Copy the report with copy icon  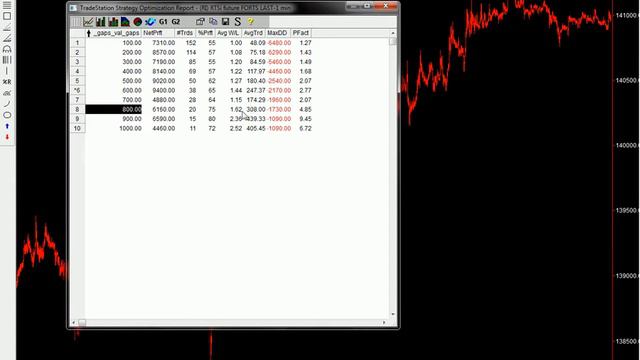tap(213, 22)
